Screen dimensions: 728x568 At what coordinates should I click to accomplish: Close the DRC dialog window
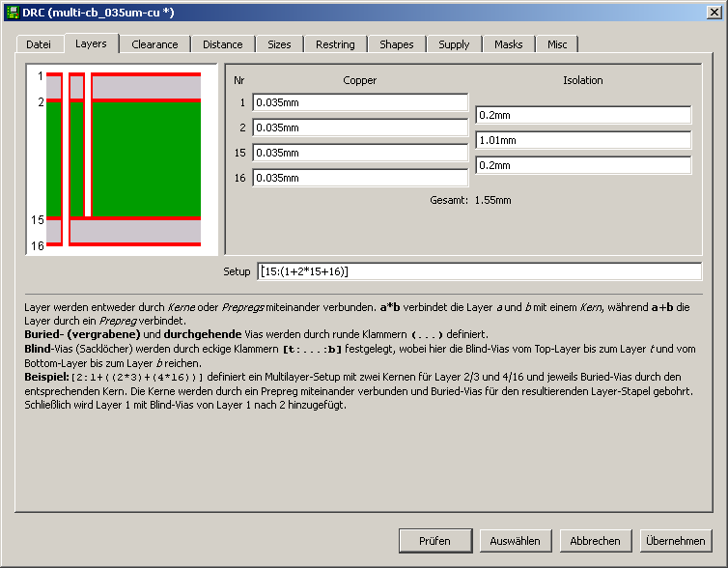click(714, 13)
